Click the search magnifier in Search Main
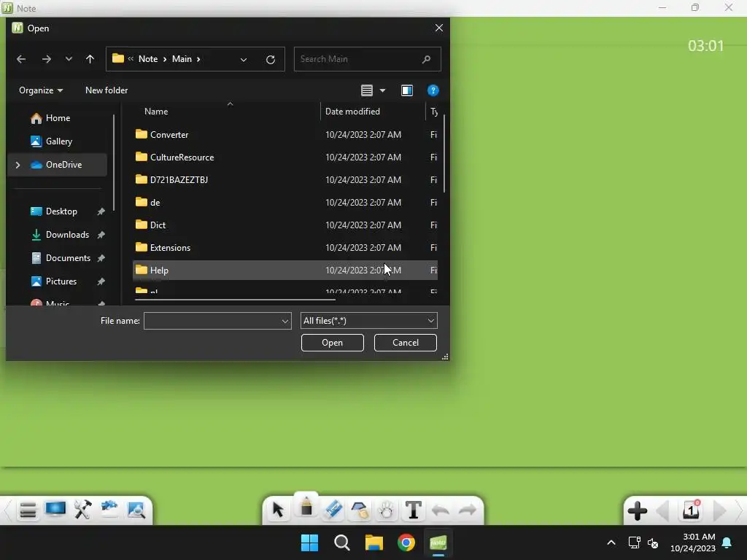 (426, 59)
